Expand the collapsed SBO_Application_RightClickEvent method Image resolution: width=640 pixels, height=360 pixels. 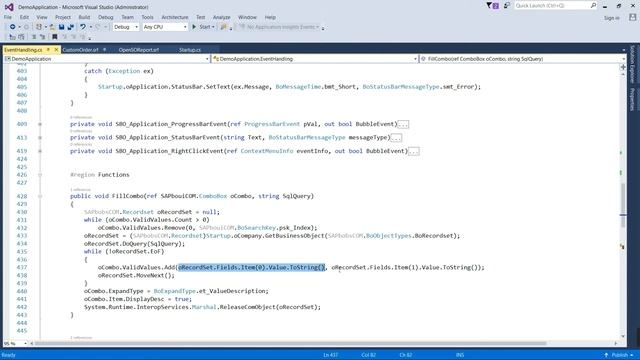point(40,151)
